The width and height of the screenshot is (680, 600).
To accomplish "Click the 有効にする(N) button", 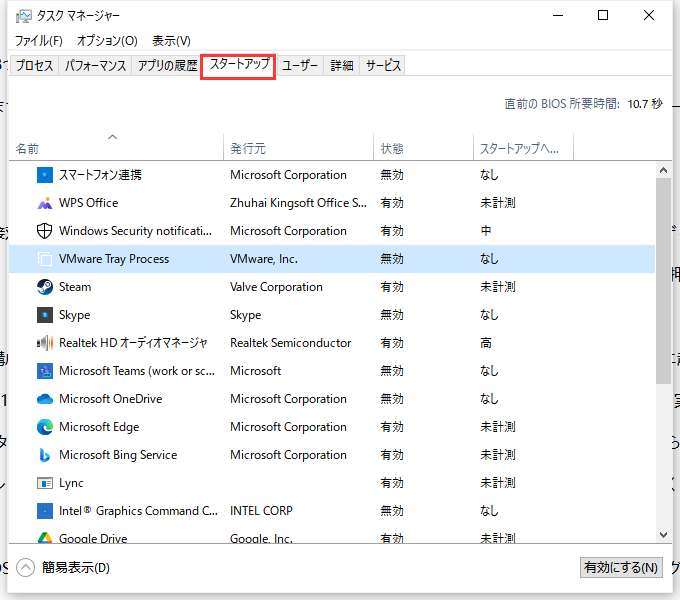I will pos(621,567).
